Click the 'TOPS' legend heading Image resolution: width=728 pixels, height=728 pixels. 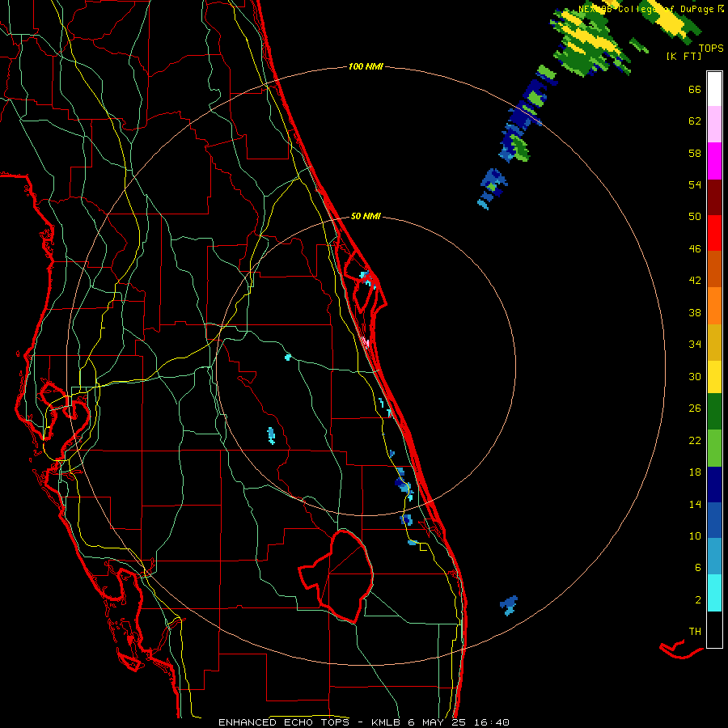coord(711,49)
